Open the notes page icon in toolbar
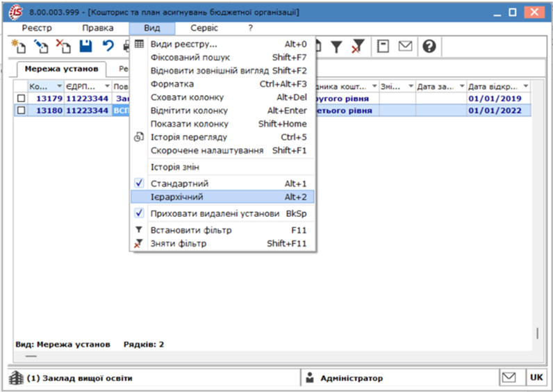The width and height of the screenshot is (553, 392). (x=383, y=47)
